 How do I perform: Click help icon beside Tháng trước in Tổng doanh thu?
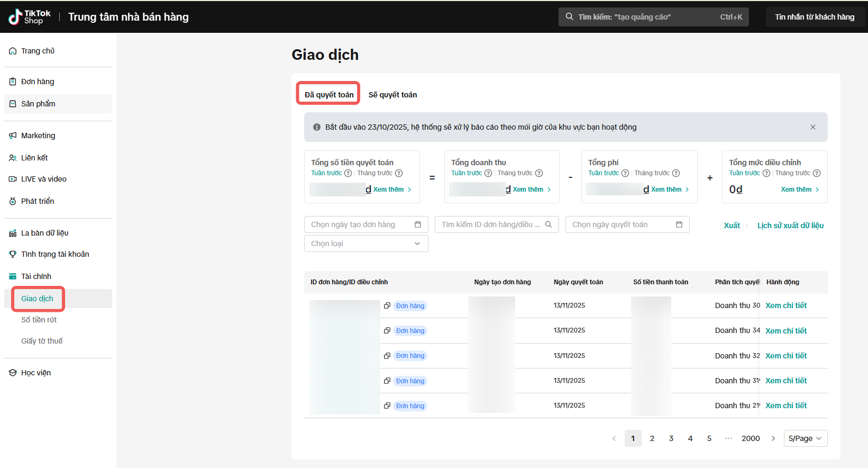tap(539, 173)
